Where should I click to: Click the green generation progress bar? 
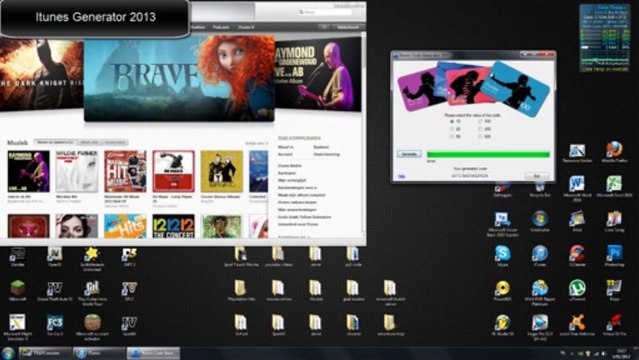pos(488,154)
